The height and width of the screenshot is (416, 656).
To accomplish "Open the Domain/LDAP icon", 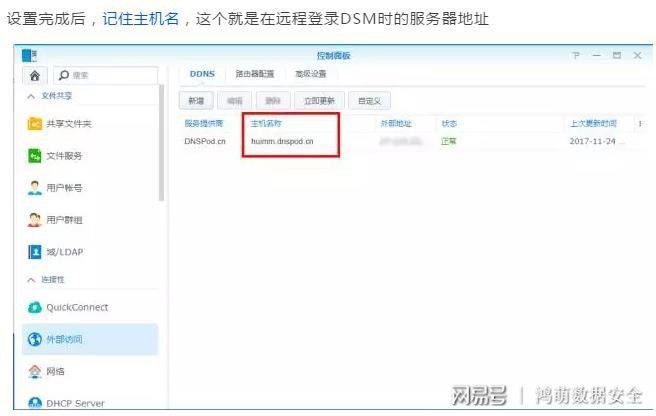I will [x=34, y=252].
